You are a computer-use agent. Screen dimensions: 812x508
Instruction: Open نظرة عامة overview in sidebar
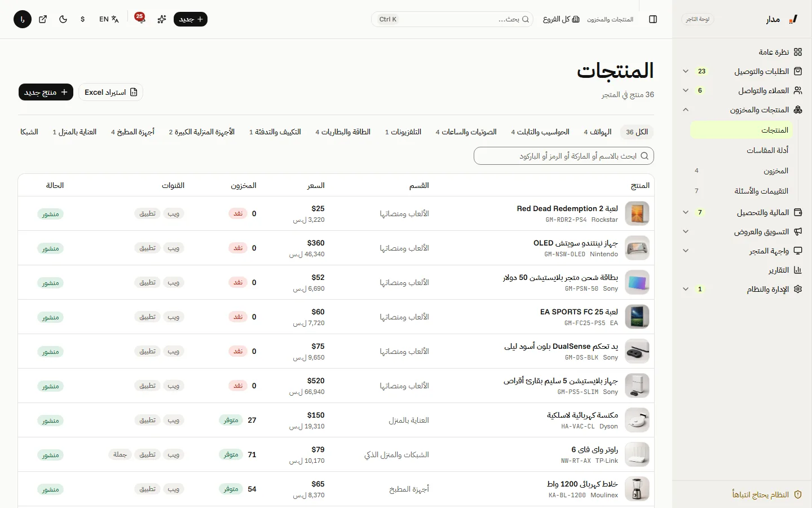coord(780,52)
